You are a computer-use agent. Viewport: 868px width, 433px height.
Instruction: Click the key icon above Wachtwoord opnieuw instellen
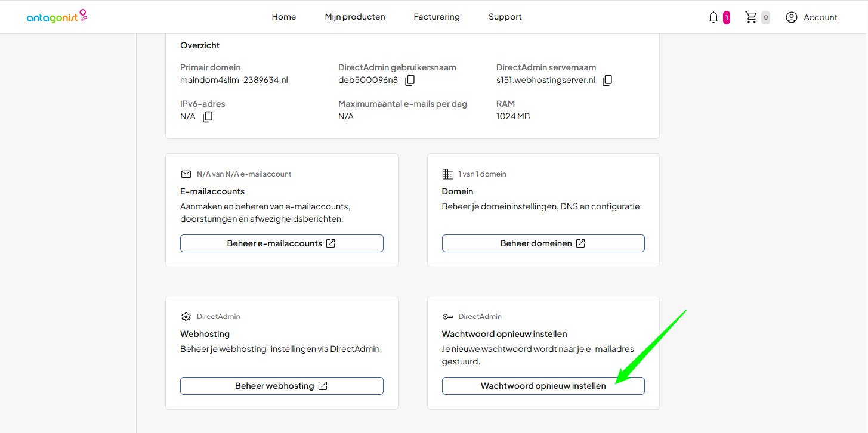[x=447, y=317]
